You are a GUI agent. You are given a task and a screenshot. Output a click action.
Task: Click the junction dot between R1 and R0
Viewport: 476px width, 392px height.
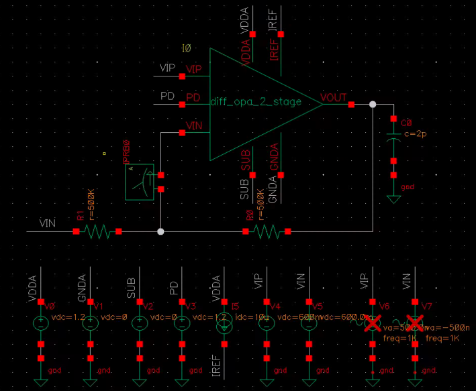tap(161, 232)
